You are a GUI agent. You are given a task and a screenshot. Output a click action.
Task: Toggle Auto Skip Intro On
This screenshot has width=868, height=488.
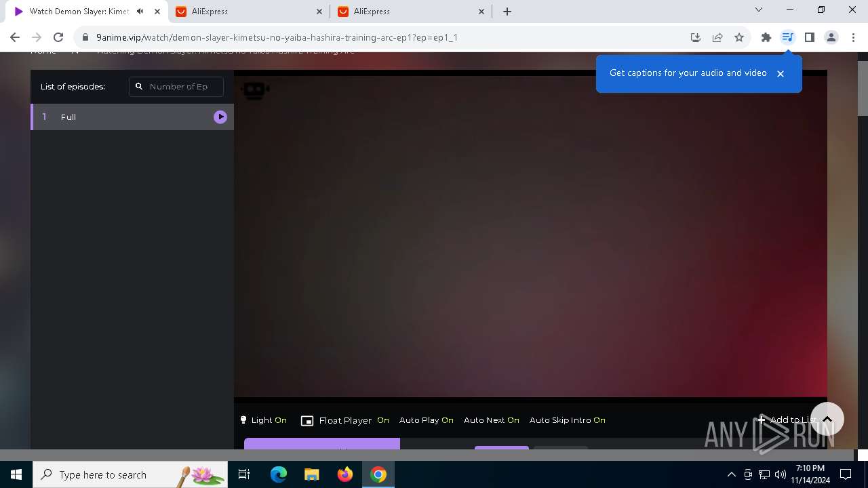pos(567,420)
